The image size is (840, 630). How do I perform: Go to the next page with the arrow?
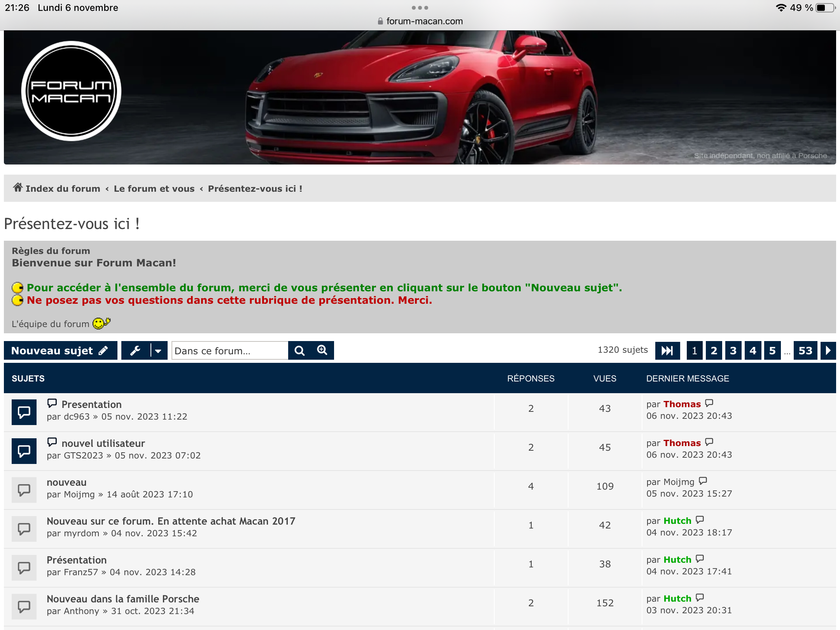click(828, 351)
